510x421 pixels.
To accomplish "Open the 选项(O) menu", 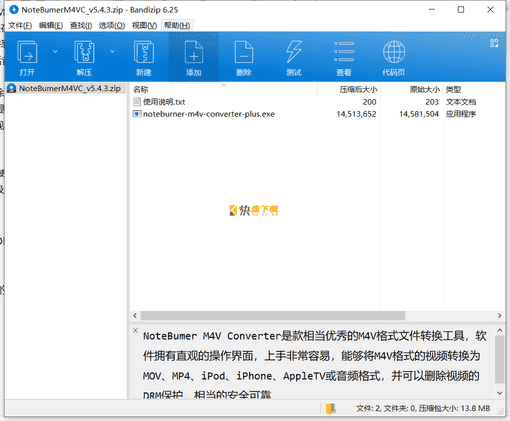I will 112,25.
